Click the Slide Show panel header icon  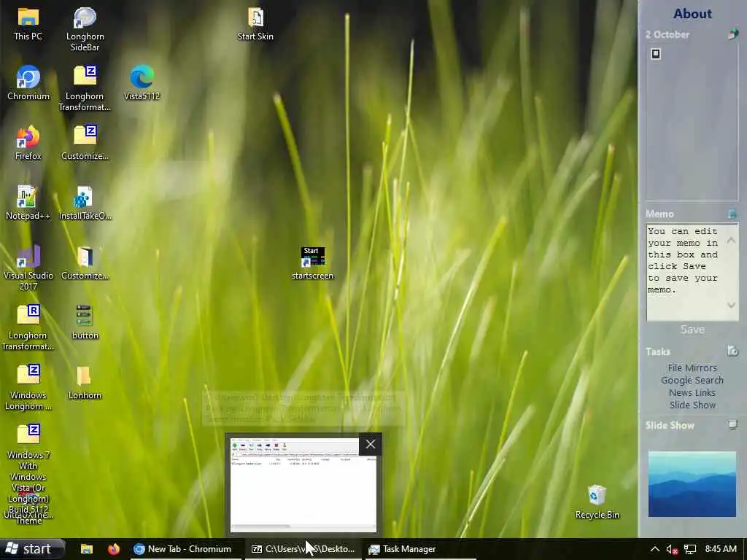click(x=732, y=425)
